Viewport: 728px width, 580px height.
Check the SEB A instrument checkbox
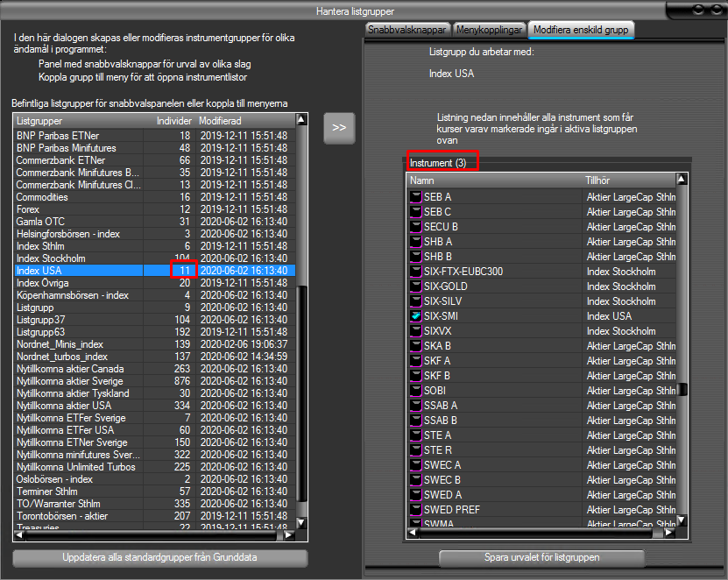pos(415,197)
